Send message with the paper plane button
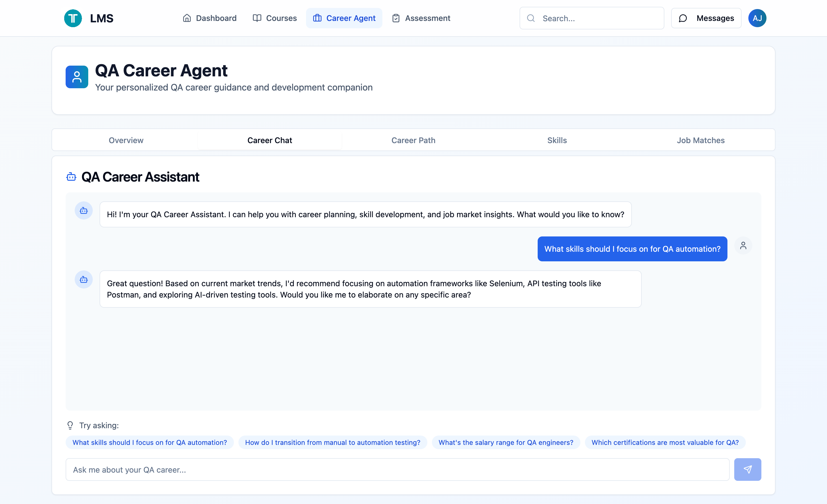Screen dimensions: 827x504 (748, 469)
